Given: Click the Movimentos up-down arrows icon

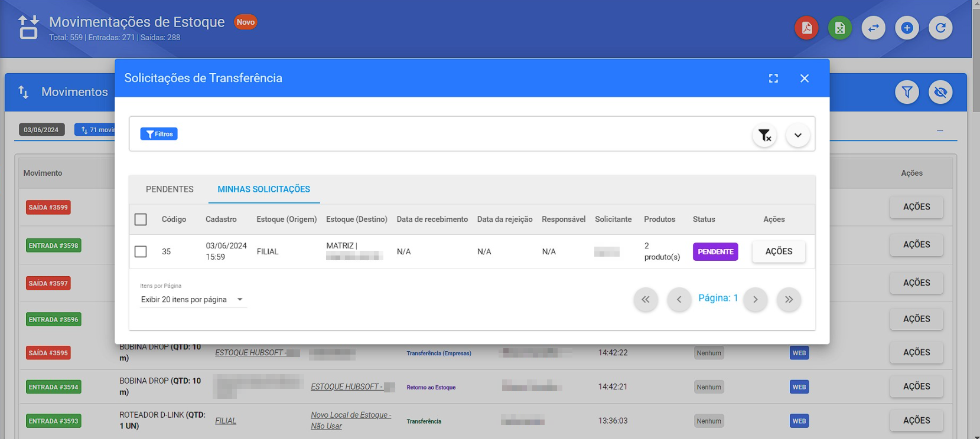Looking at the screenshot, I should [23, 92].
